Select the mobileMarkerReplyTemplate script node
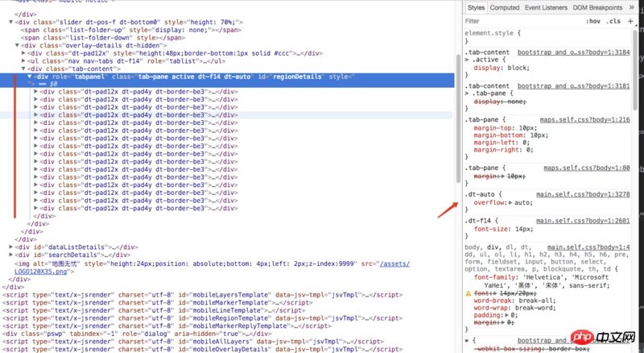 (x=167, y=326)
